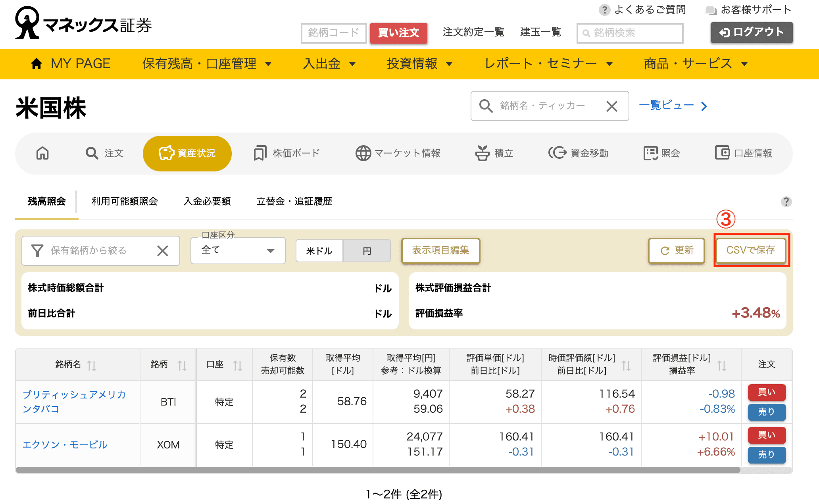Click 売り button for the BTI row
The height and width of the screenshot is (504, 819).
(767, 412)
